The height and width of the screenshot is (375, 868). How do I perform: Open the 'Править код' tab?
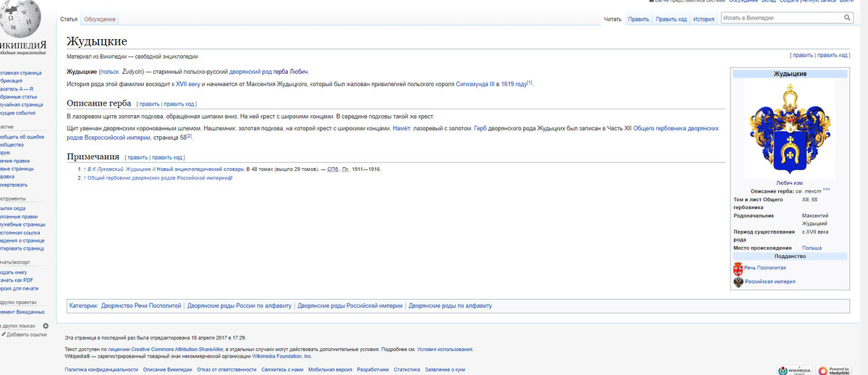pyautogui.click(x=671, y=20)
